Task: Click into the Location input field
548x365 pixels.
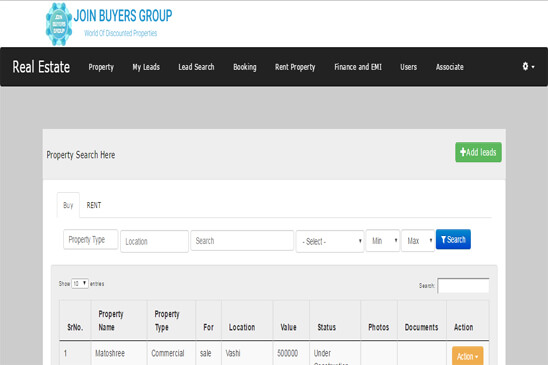Action: [x=154, y=241]
